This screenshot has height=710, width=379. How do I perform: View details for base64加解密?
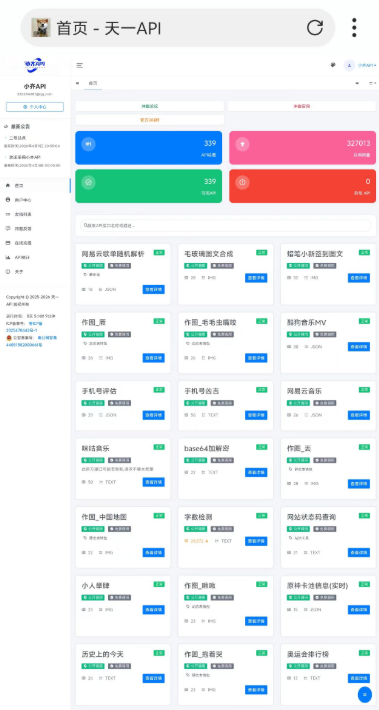click(256, 472)
